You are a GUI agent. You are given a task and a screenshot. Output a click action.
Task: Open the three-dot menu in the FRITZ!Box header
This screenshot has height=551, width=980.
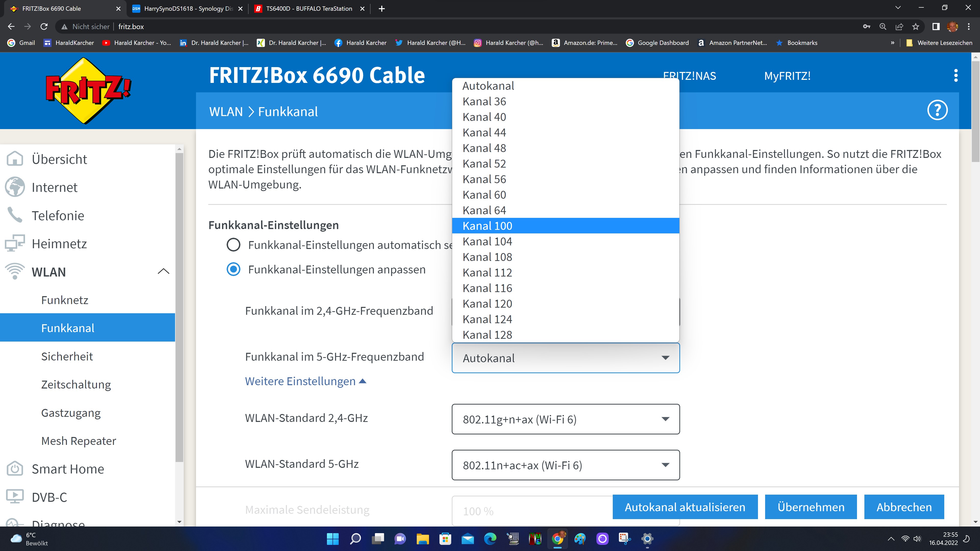[956, 76]
